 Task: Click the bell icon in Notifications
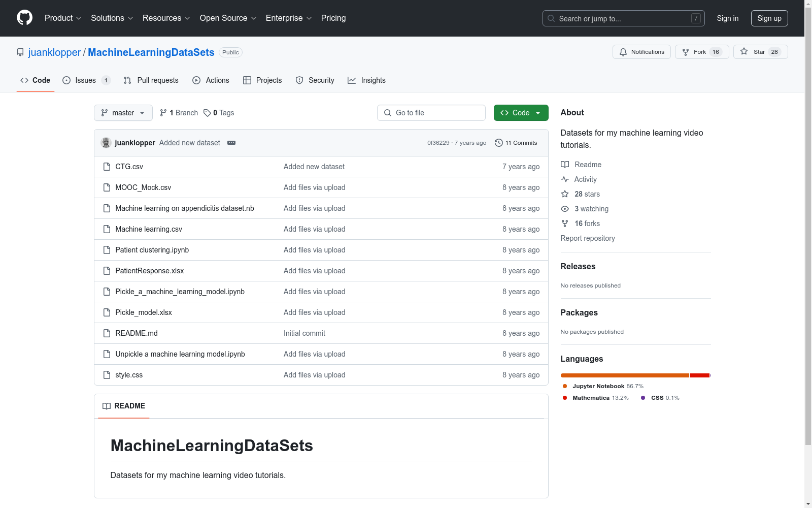(623, 52)
